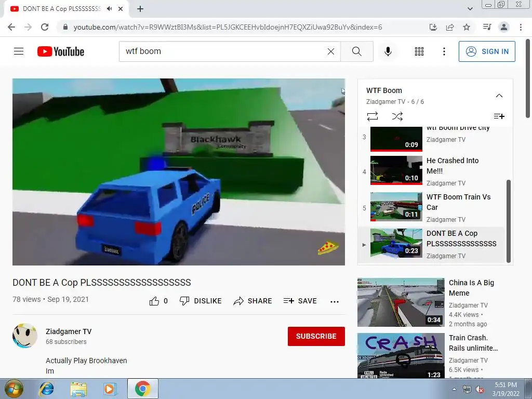Open Train Crash. Rails unlimited title
532x399 pixels.
coord(473,343)
